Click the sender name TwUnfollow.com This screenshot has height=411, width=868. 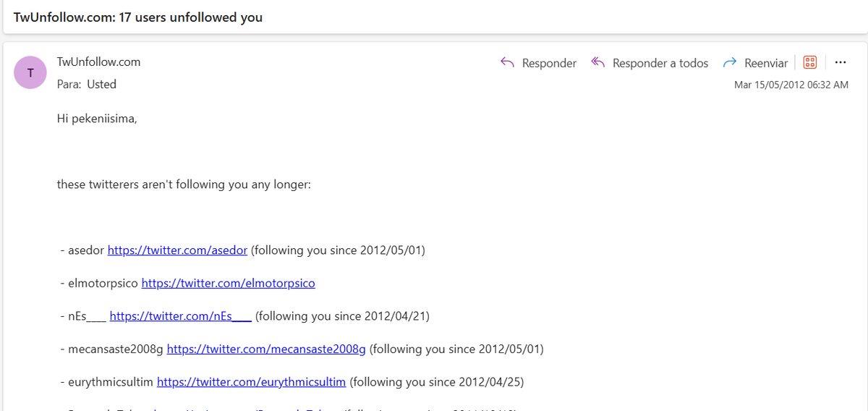pos(98,62)
